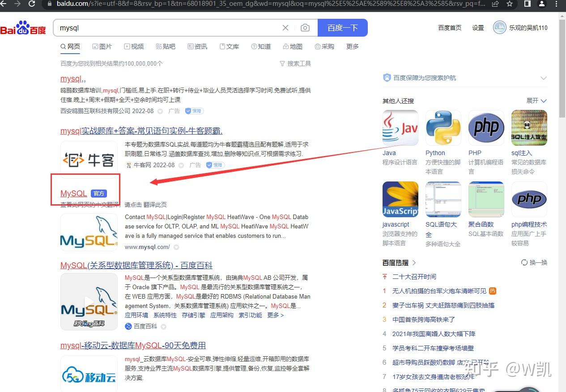566x392 pixels.
Task: Click the 搜索工具 filter icon
Action: (282, 63)
